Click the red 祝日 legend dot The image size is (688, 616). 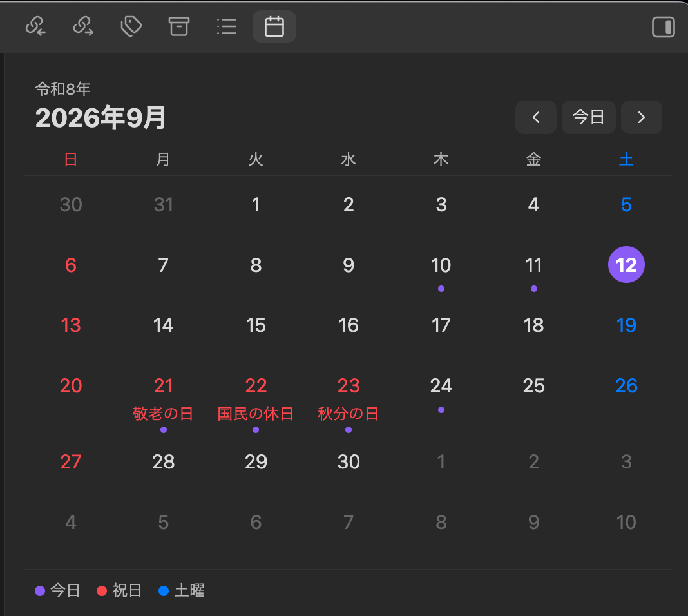coord(102,591)
